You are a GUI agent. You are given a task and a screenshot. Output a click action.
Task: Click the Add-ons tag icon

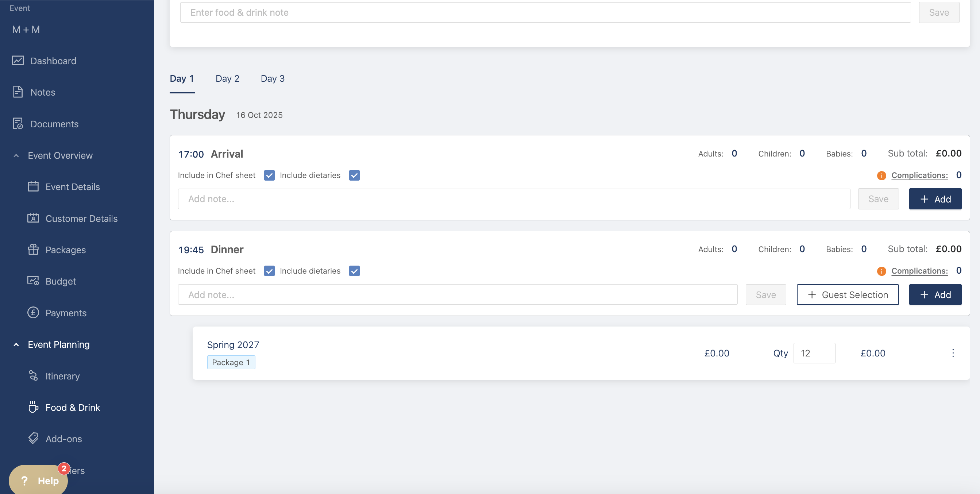pos(33,439)
